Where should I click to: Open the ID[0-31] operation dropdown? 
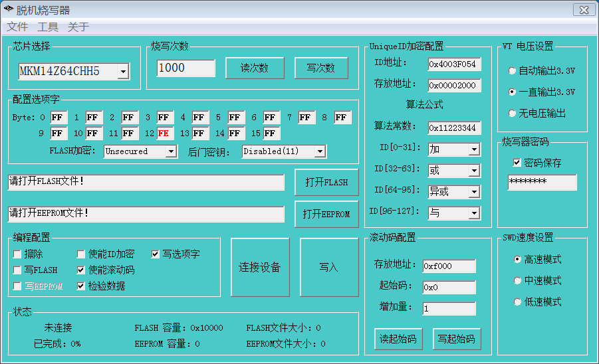(474, 149)
